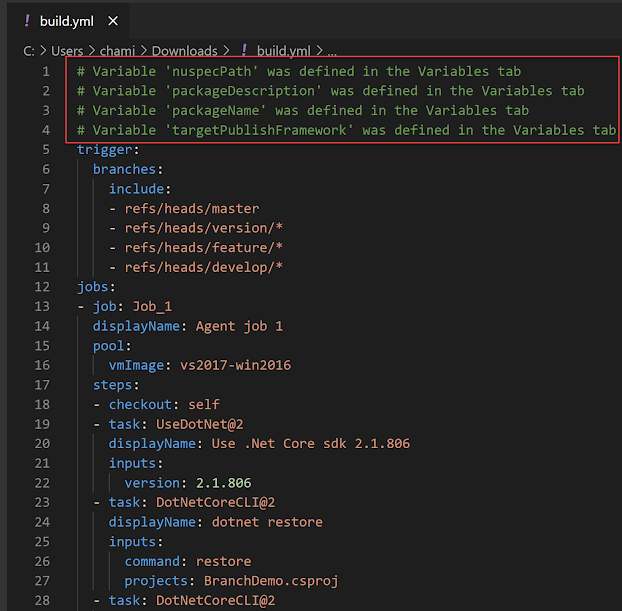
Task: Click the YAML icon in the breadcrumb
Action: click(x=244, y=50)
